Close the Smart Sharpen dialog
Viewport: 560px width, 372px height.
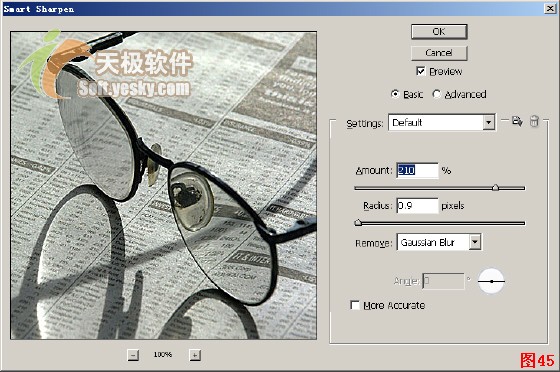(x=550, y=9)
